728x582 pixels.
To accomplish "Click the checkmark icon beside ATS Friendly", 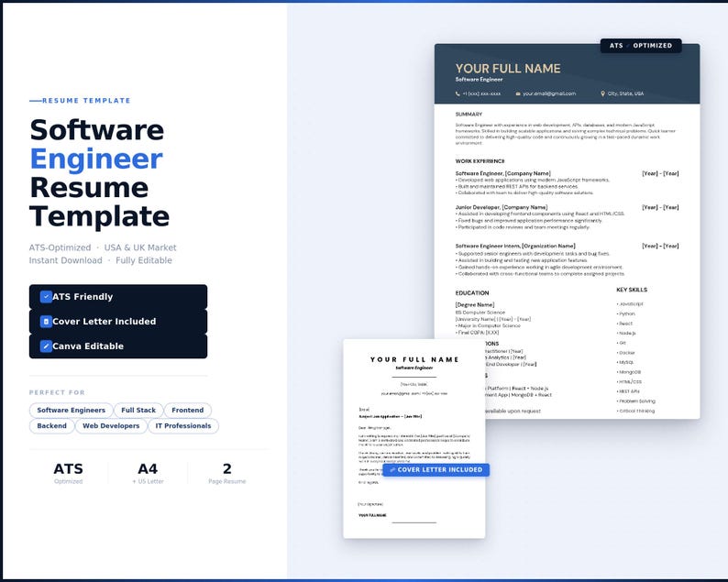I will coord(46,297).
